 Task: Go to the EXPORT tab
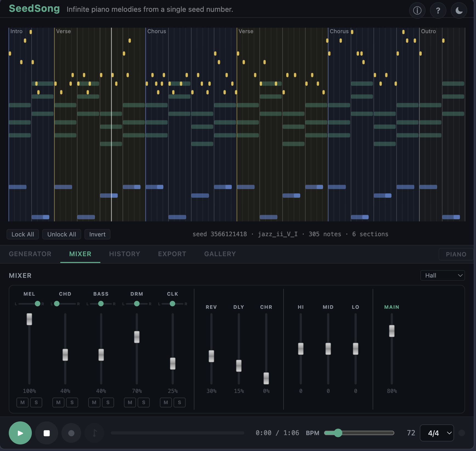pyautogui.click(x=172, y=254)
